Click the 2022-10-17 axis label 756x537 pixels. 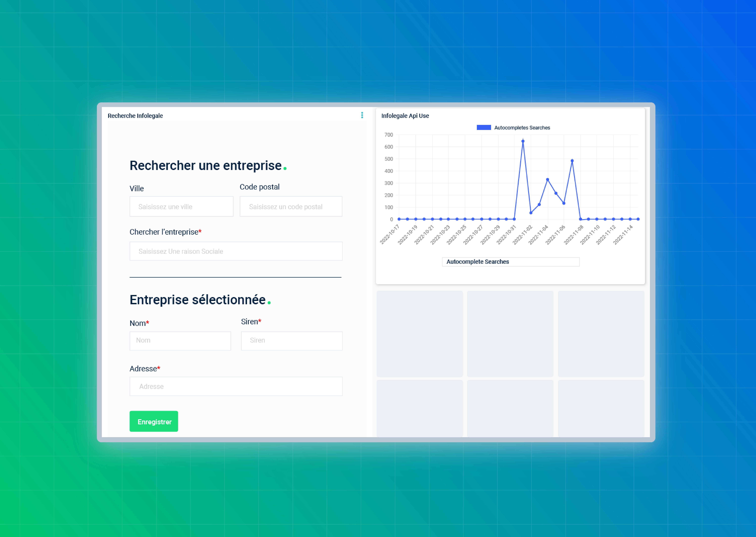coord(390,234)
